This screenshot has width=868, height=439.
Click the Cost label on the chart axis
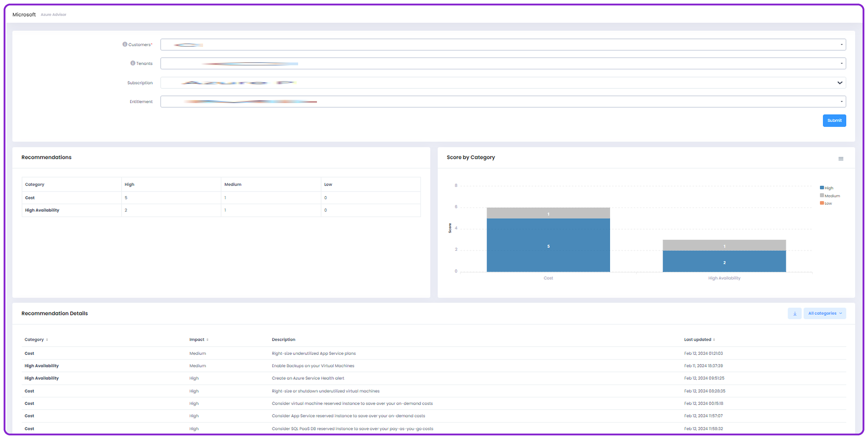[548, 278]
